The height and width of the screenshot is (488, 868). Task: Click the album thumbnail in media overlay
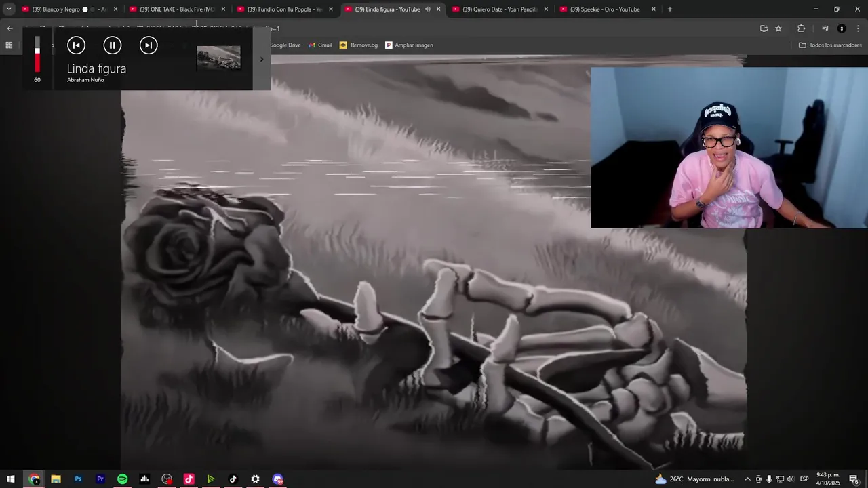coord(218,58)
